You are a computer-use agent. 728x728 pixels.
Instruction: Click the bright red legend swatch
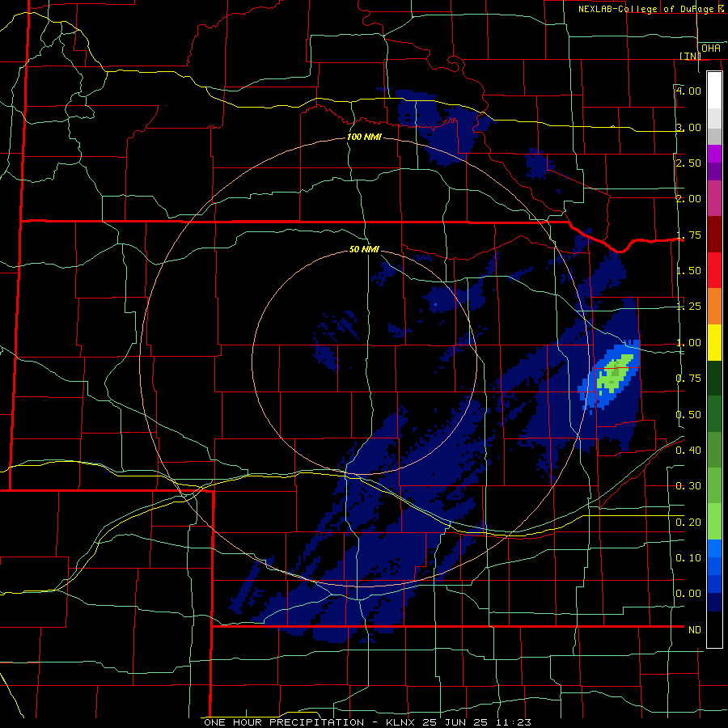[x=714, y=271]
